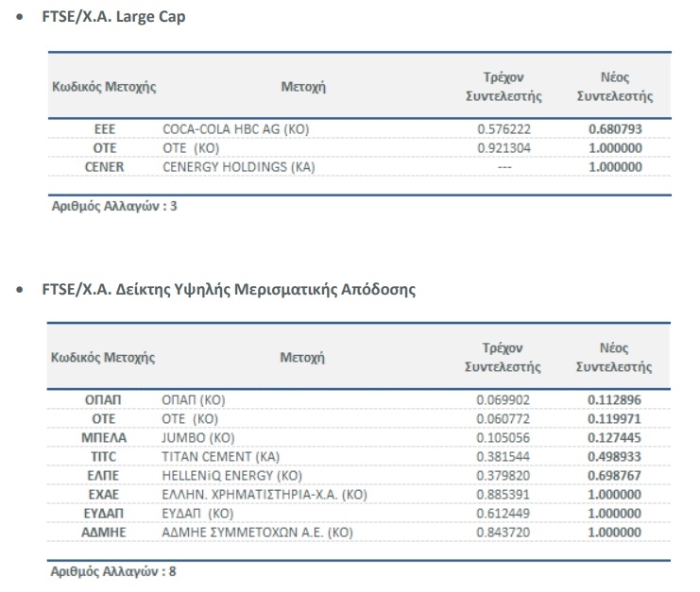Click CENERGY HOLDINGS (ΚΑ) stock name

pos(239,166)
